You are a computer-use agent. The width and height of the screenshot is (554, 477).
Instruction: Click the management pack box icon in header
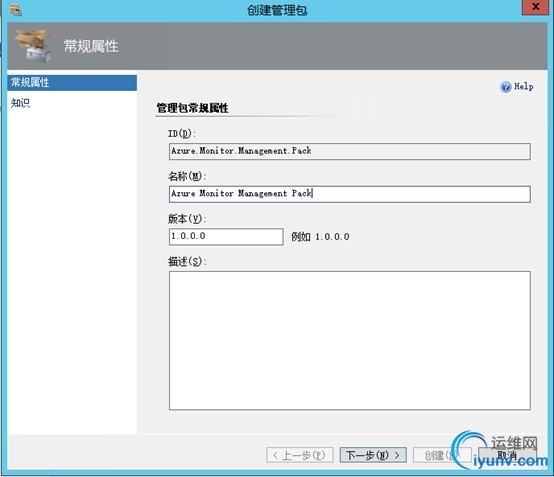(x=33, y=46)
